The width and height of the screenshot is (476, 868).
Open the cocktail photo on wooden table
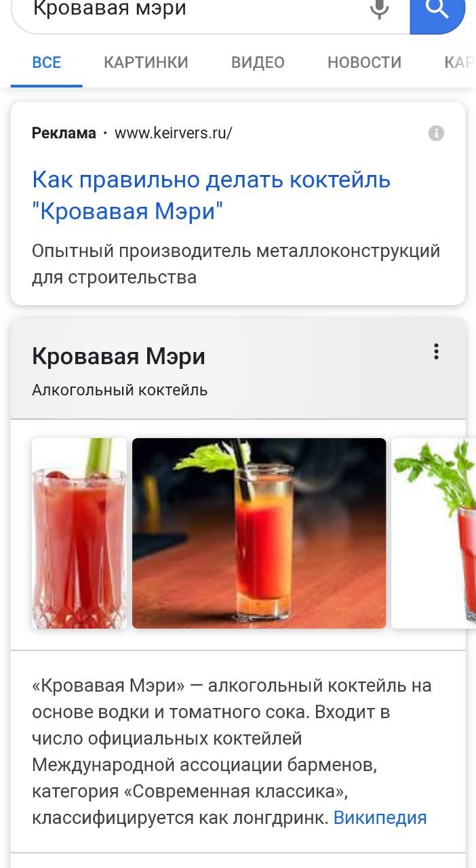click(259, 533)
